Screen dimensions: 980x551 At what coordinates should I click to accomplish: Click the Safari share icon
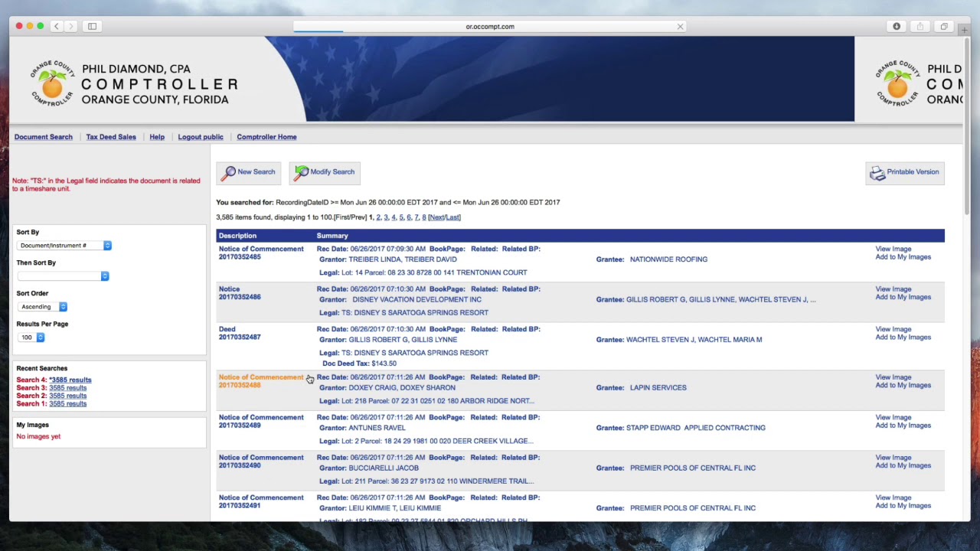pyautogui.click(x=920, y=26)
